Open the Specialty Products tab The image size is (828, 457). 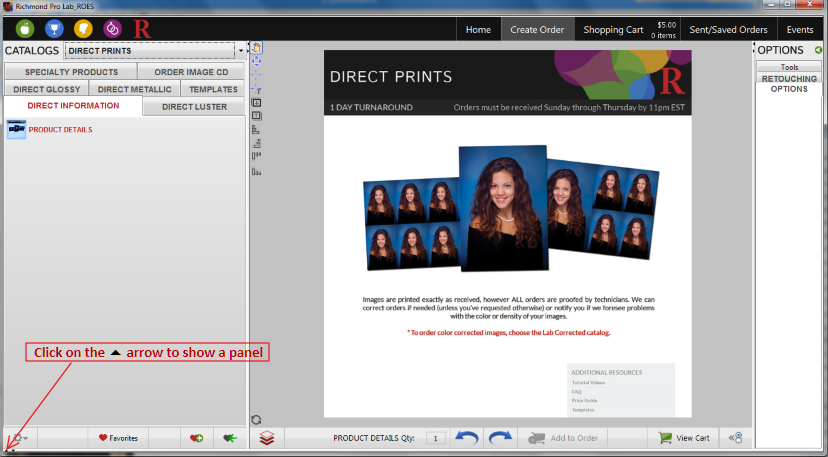pos(71,72)
